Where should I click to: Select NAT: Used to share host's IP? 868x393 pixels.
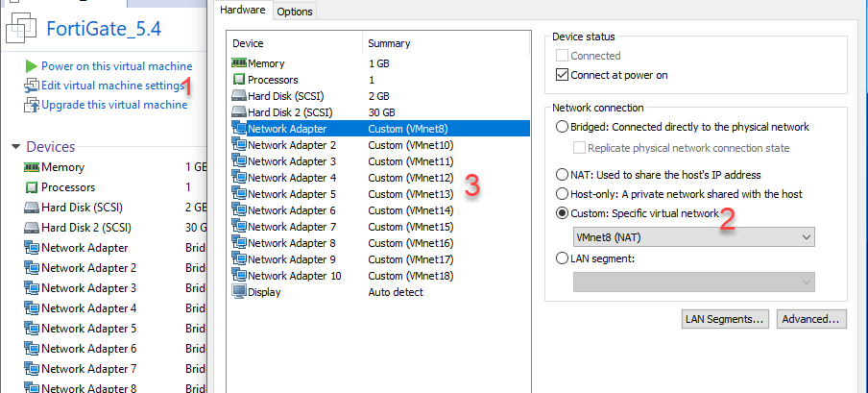click(x=562, y=175)
